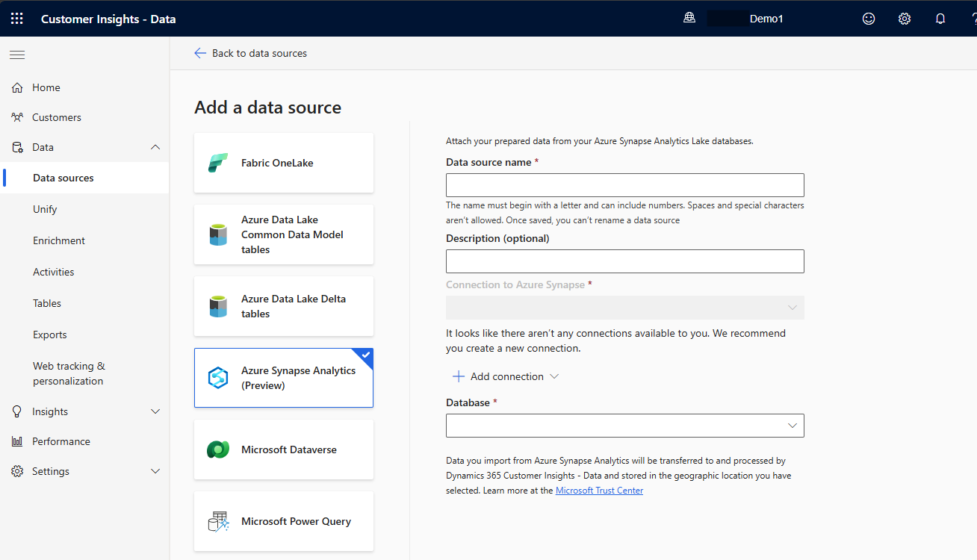Screen dimensions: 977x560
Task: Focus the Description (optional) field
Action: pos(625,261)
